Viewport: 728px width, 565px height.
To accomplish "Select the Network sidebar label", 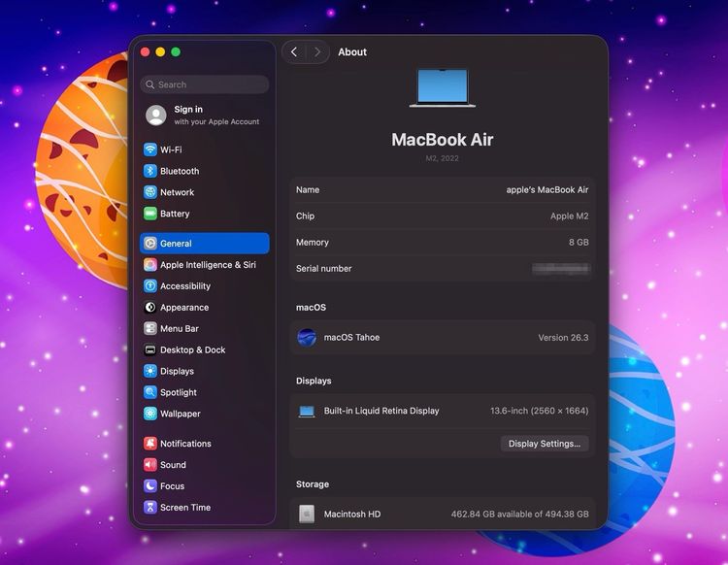I will 177,192.
